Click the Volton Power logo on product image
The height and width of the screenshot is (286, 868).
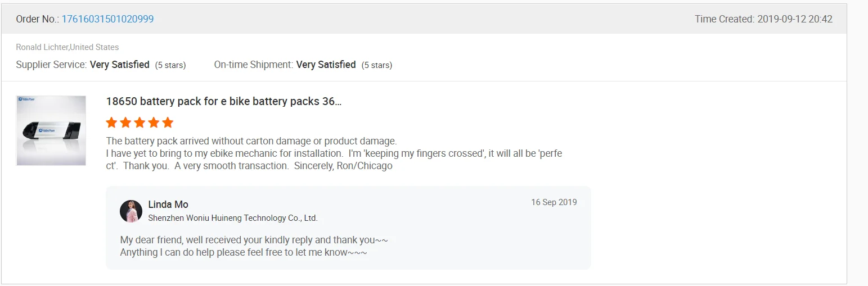click(x=28, y=101)
